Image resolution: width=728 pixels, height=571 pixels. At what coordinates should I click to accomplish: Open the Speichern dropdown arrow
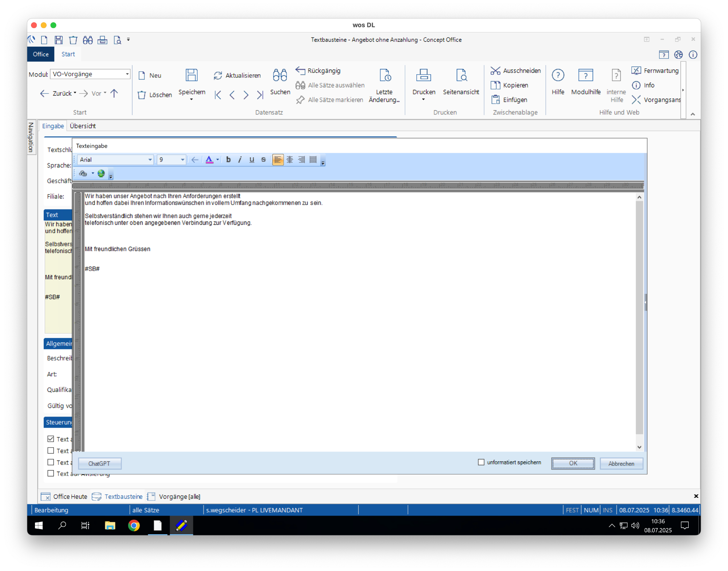191,99
